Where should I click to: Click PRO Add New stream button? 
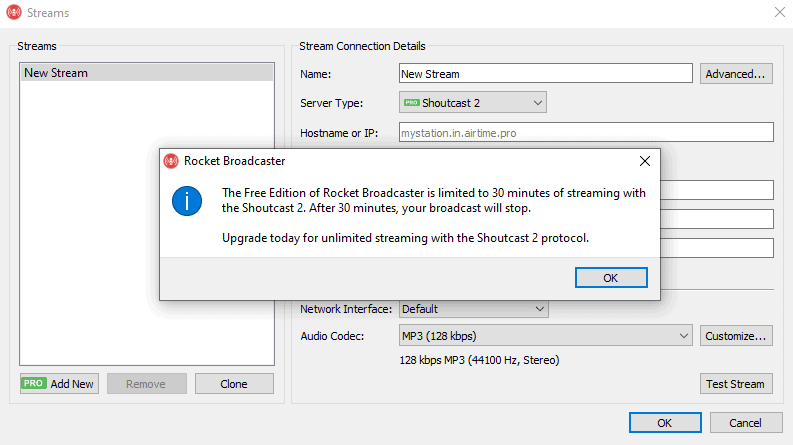tap(59, 384)
